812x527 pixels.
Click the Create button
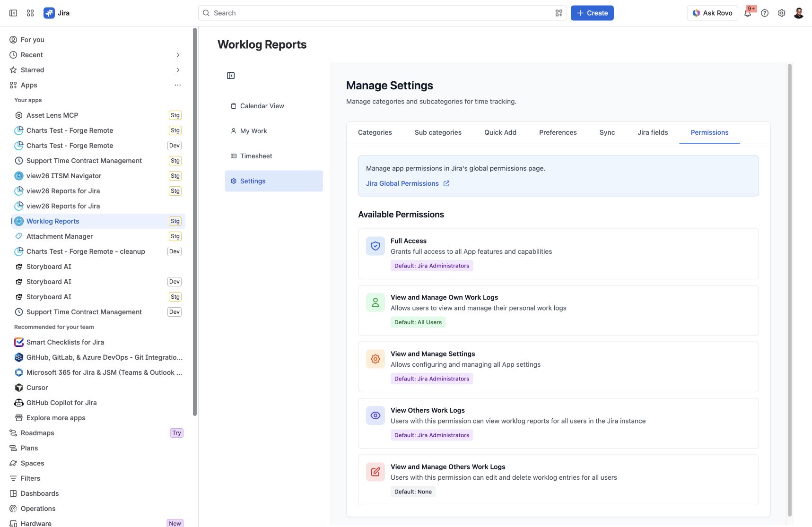point(592,13)
